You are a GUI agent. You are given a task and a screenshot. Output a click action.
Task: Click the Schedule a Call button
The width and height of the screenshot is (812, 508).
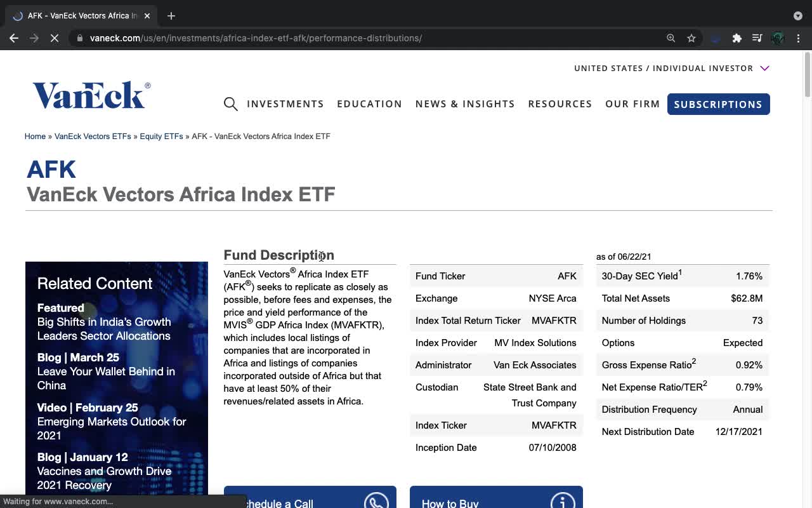310,497
